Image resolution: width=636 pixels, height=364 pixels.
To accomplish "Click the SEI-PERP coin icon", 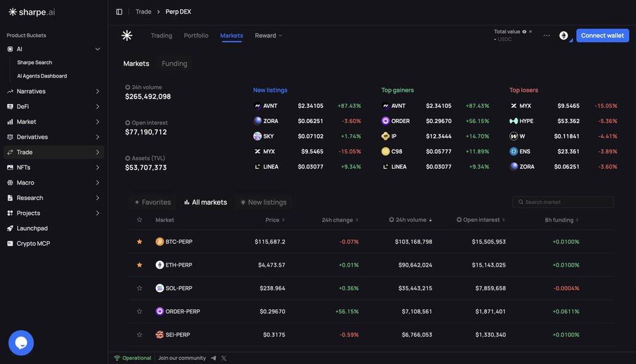I will 160,335.
